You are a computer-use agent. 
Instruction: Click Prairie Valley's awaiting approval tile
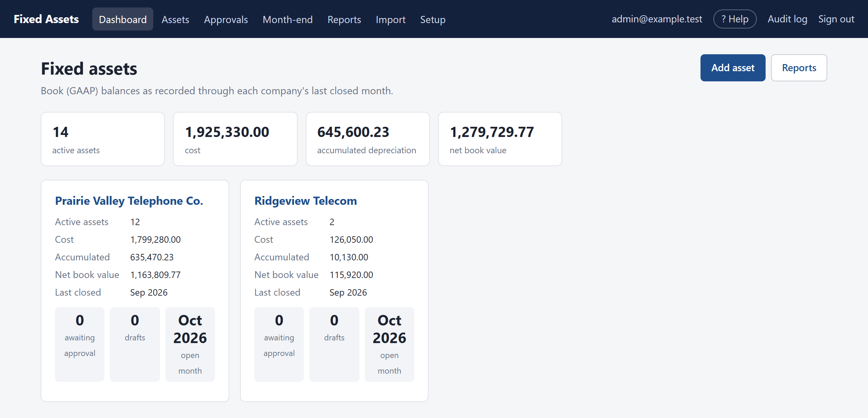coord(80,344)
